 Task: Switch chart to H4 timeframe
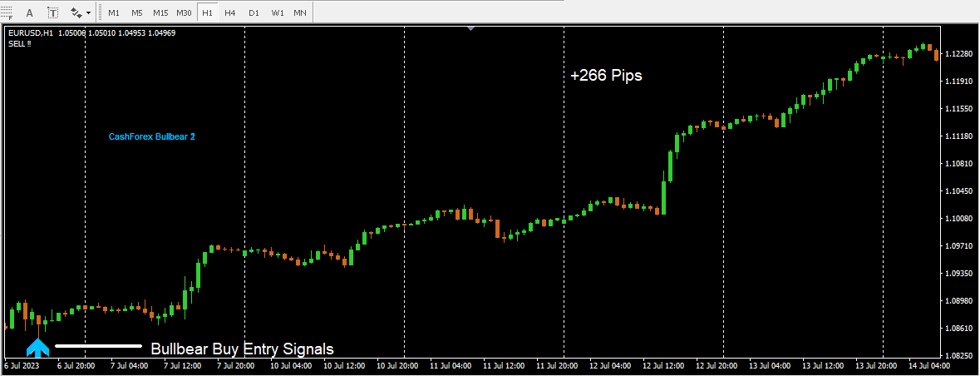230,12
